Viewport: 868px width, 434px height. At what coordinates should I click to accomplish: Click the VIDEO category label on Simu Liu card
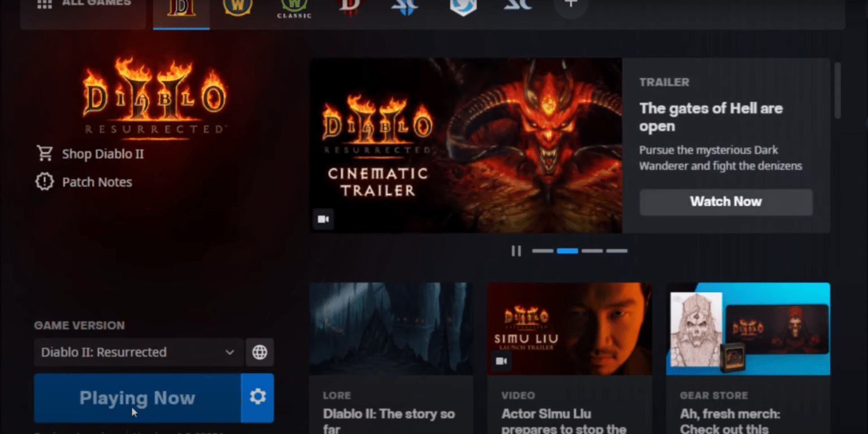click(x=518, y=396)
